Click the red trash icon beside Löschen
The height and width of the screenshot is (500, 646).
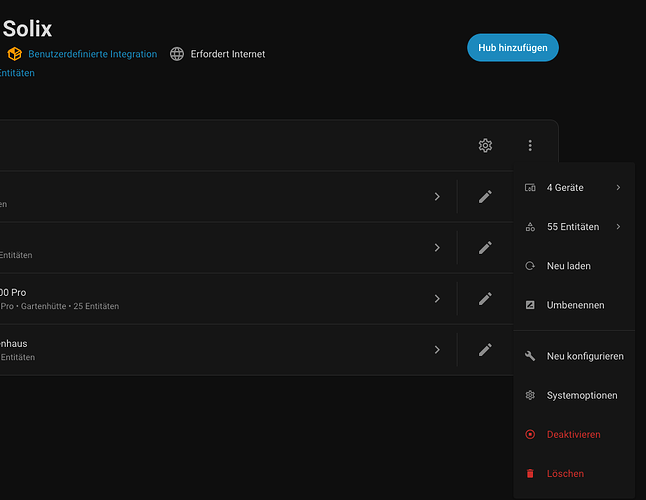point(530,473)
